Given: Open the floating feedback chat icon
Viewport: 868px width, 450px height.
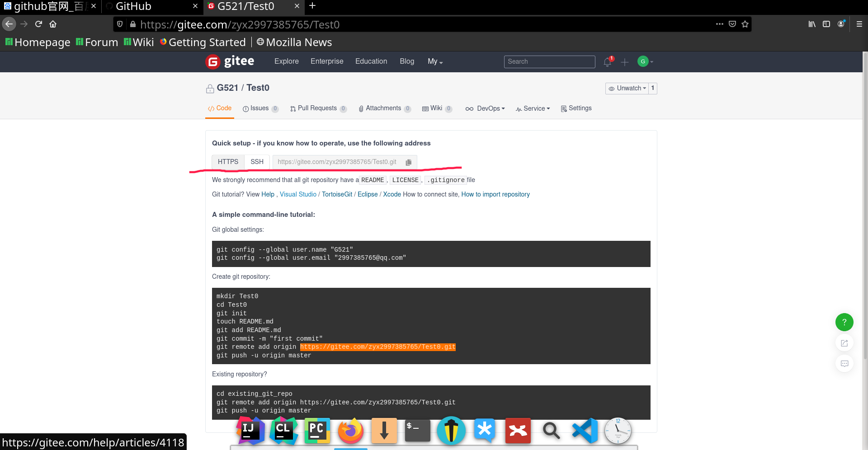Looking at the screenshot, I should (844, 364).
